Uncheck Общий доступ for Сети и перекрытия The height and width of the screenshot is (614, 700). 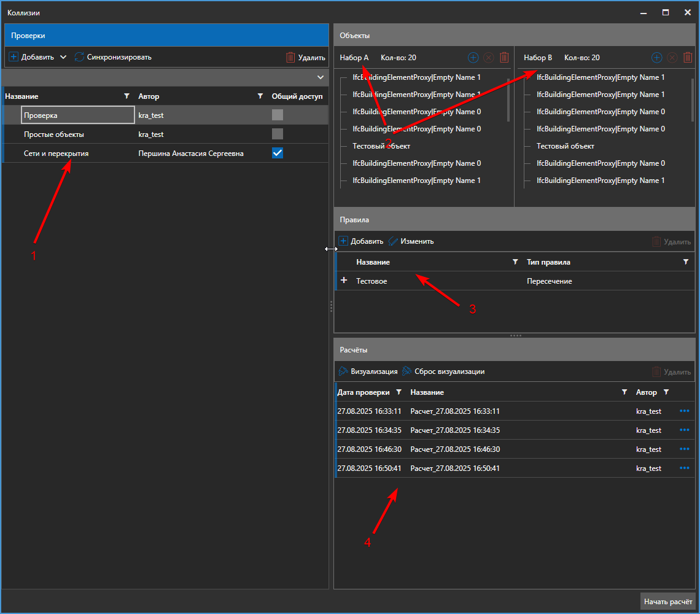278,153
